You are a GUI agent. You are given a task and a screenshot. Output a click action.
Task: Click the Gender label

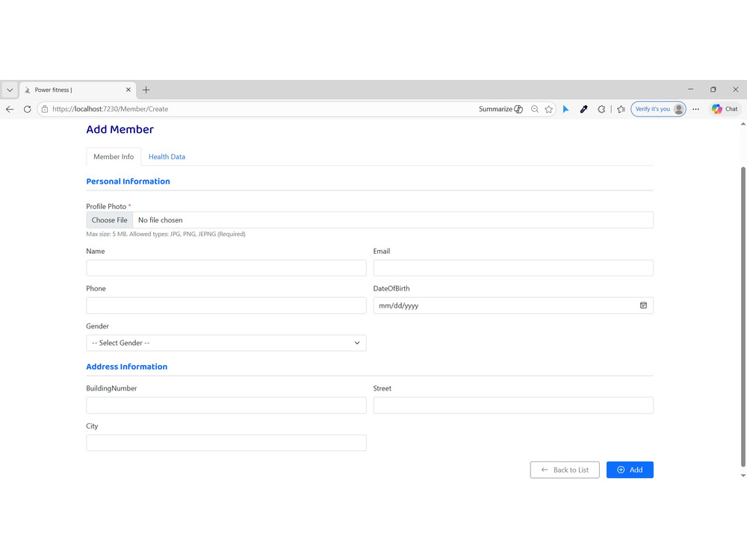(x=98, y=326)
